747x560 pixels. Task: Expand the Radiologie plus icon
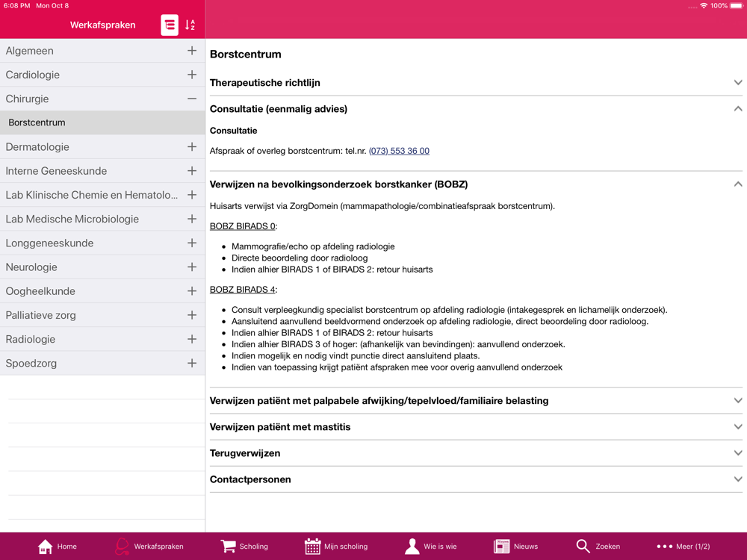[192, 339]
